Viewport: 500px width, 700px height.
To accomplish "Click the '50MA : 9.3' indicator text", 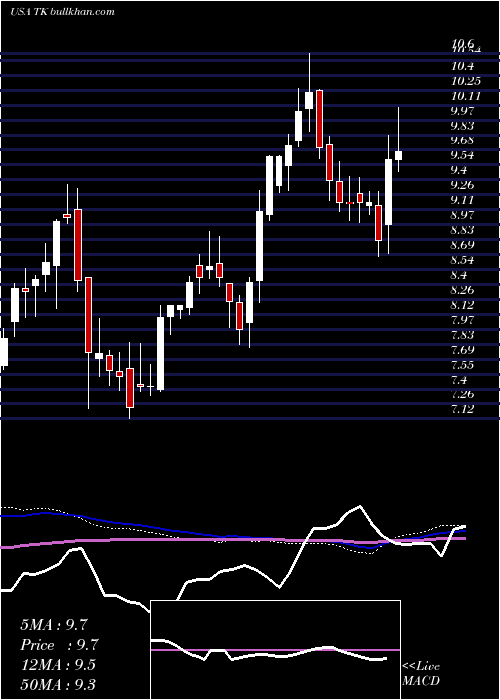I will tap(58, 685).
